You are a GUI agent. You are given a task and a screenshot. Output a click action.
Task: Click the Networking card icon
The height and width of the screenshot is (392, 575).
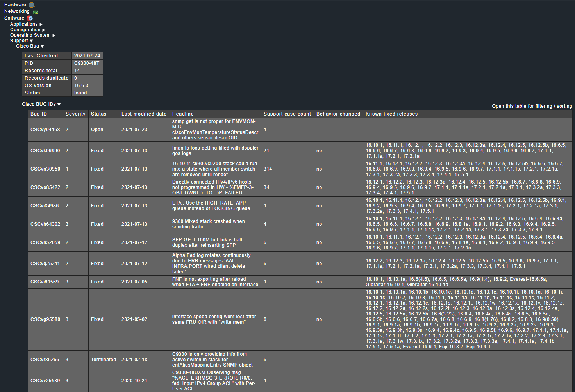[x=36, y=12]
